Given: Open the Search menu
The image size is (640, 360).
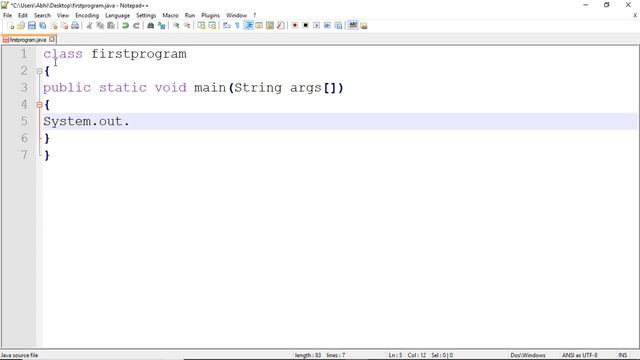Looking at the screenshot, I should coord(42,16).
